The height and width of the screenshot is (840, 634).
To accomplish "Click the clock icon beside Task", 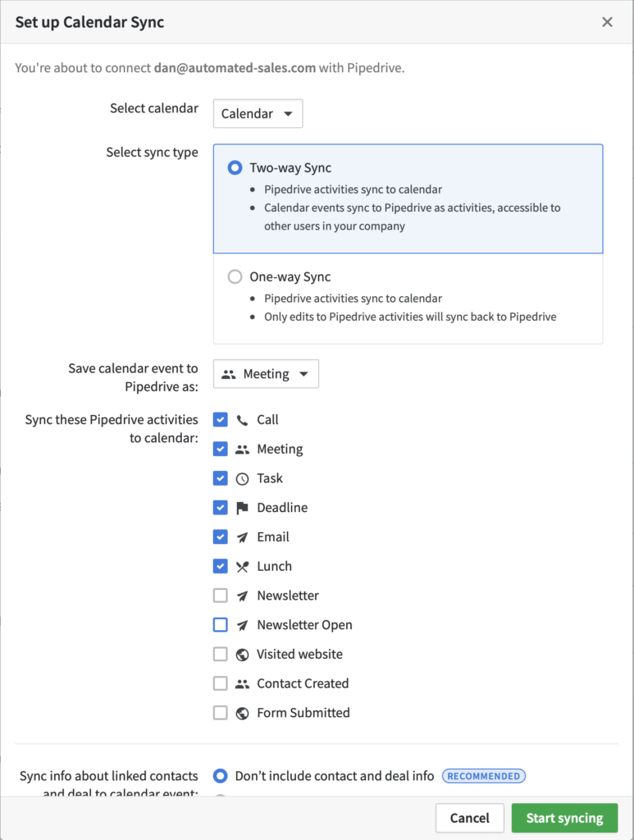I will coord(242,479).
